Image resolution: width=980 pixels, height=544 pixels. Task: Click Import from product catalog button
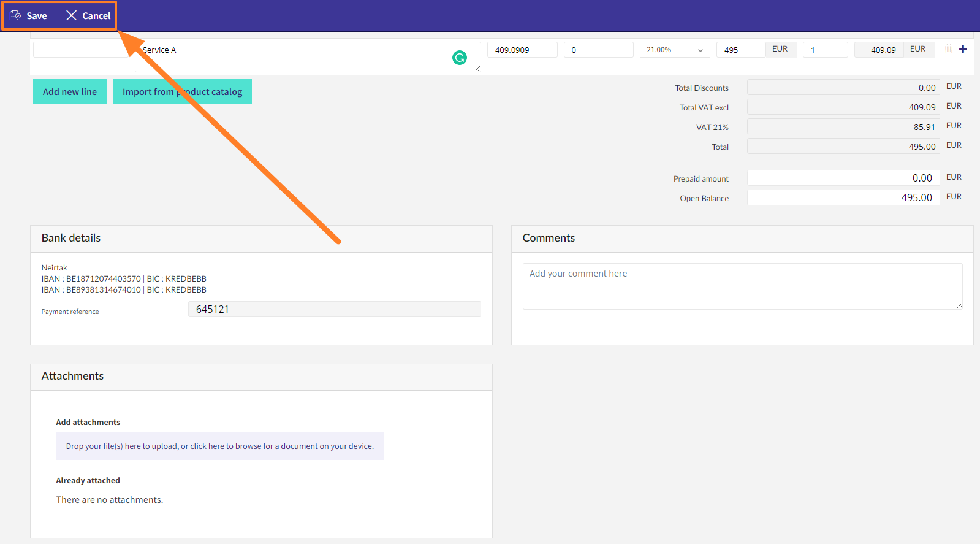pyautogui.click(x=182, y=91)
